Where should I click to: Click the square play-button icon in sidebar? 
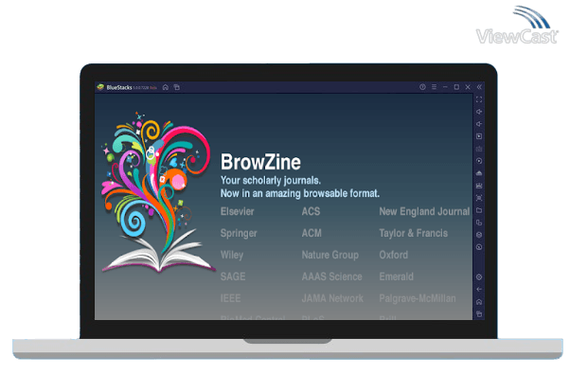point(479,136)
